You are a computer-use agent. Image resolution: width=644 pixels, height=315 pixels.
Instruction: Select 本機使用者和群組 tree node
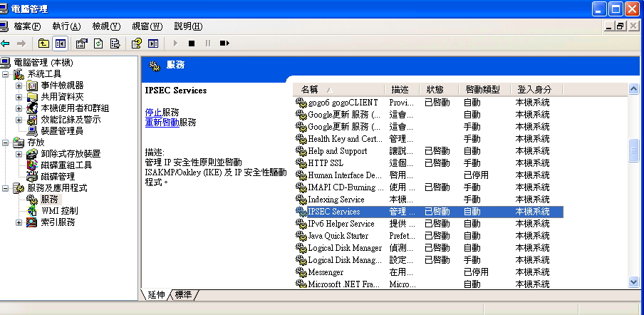75,108
